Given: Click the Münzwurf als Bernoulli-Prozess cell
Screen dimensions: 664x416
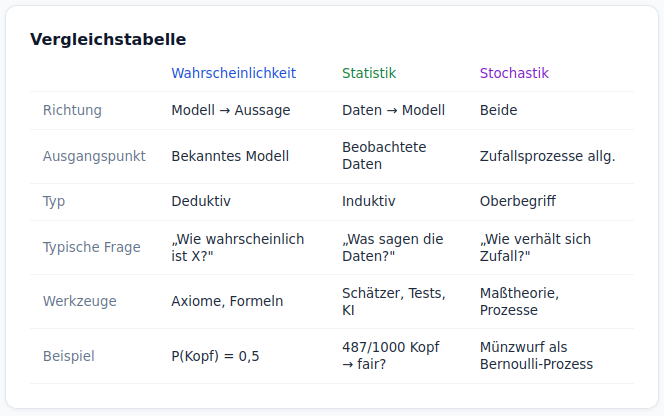Looking at the screenshot, I should tap(537, 355).
